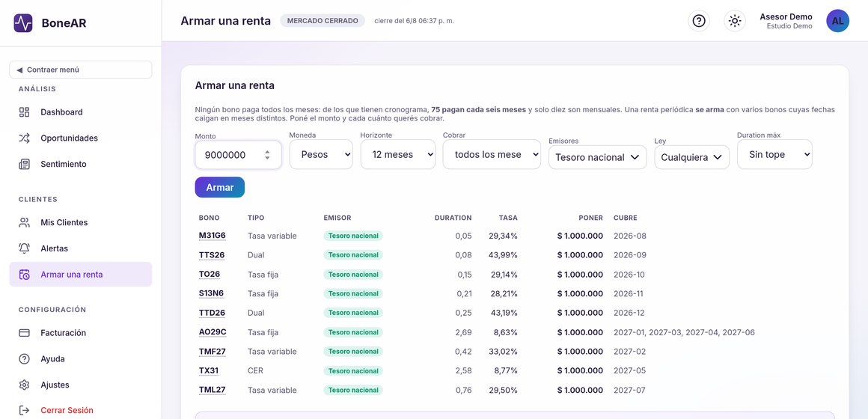Click Tesoro nacional badge in M31G6 row
This screenshot has height=419, width=868.
point(353,236)
